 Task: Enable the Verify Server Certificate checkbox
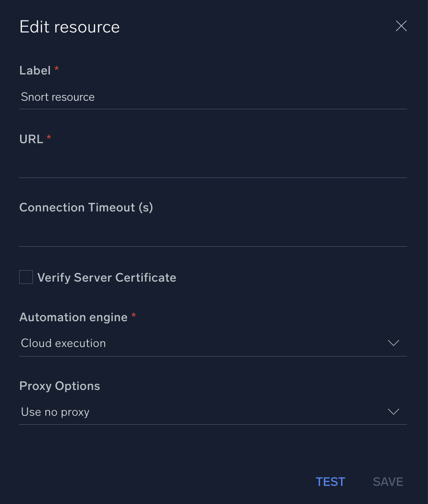(x=26, y=277)
